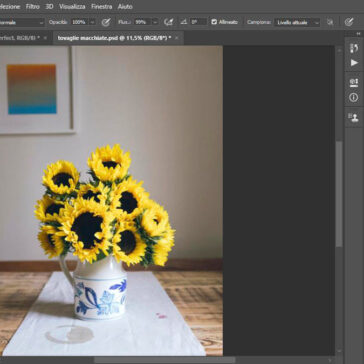Open the Visualizza menu
This screenshot has height=364, width=364.
tap(72, 6)
